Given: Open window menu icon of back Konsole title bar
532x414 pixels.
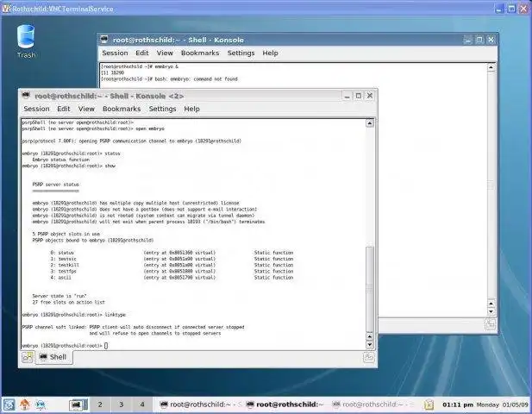Looking at the screenshot, I should pyautogui.click(x=104, y=40).
